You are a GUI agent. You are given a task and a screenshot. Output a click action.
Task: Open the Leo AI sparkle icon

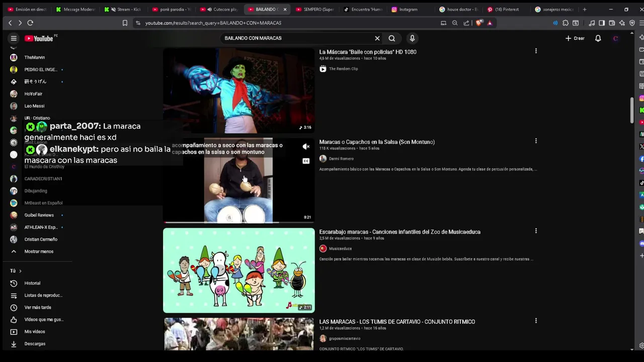point(622,23)
